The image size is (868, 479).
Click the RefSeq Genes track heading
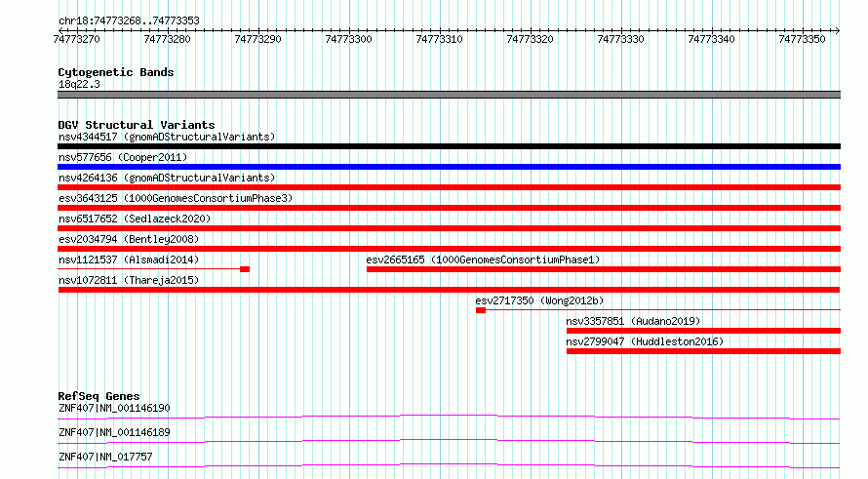tap(99, 396)
